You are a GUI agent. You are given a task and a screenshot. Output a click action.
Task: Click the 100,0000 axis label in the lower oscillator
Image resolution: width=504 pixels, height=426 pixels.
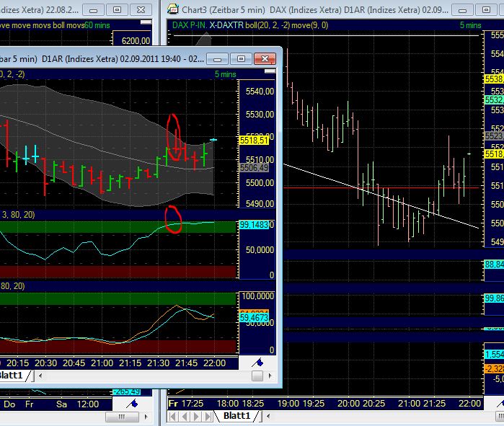258,296
